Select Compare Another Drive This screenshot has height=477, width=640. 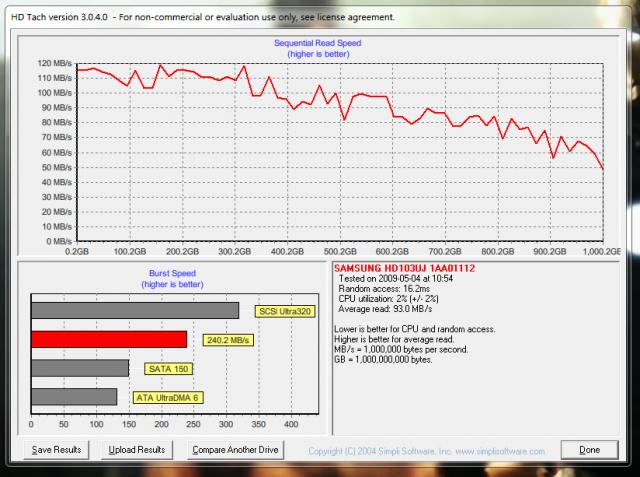click(x=235, y=450)
